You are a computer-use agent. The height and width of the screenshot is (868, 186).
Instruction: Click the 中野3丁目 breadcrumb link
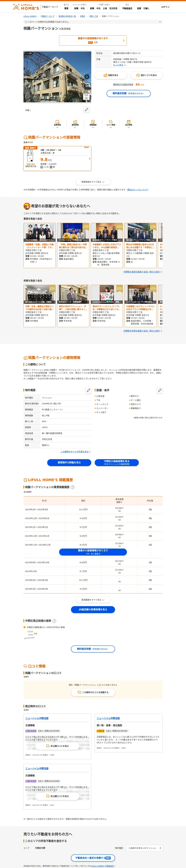pyautogui.click(x=93, y=16)
